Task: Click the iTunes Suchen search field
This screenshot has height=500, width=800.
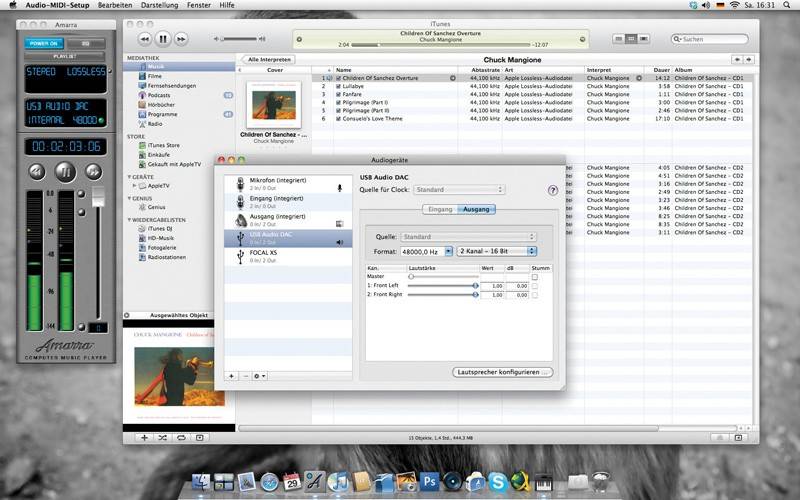Action: [710, 39]
